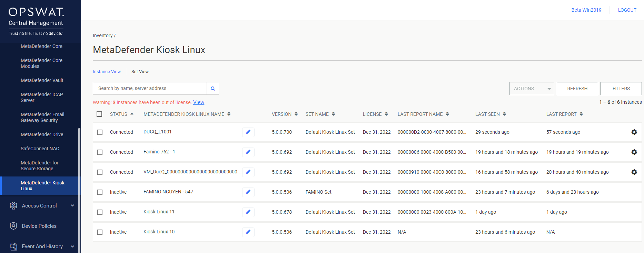Click View link in license warning

[x=199, y=102]
